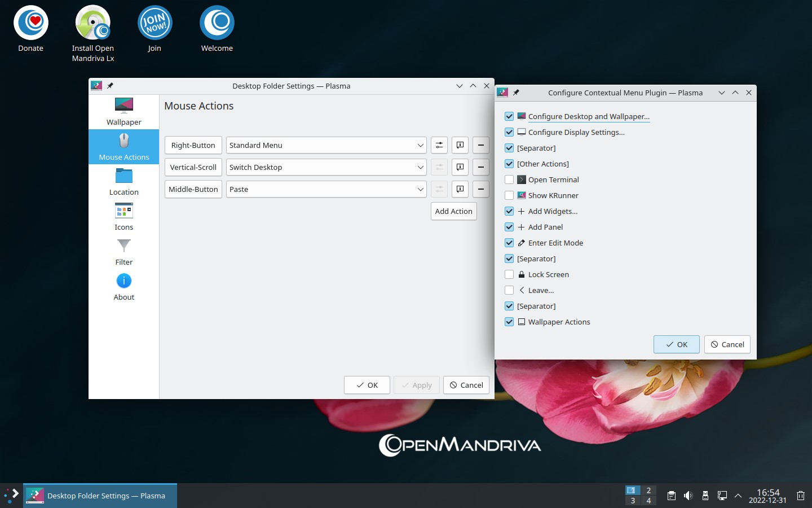This screenshot has height=508, width=812.
Task: Select the Mouse Actions settings page
Action: (x=124, y=147)
